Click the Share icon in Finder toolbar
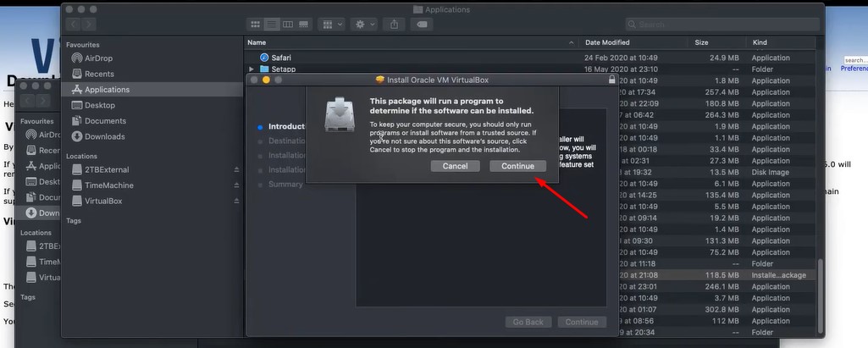 coord(395,25)
